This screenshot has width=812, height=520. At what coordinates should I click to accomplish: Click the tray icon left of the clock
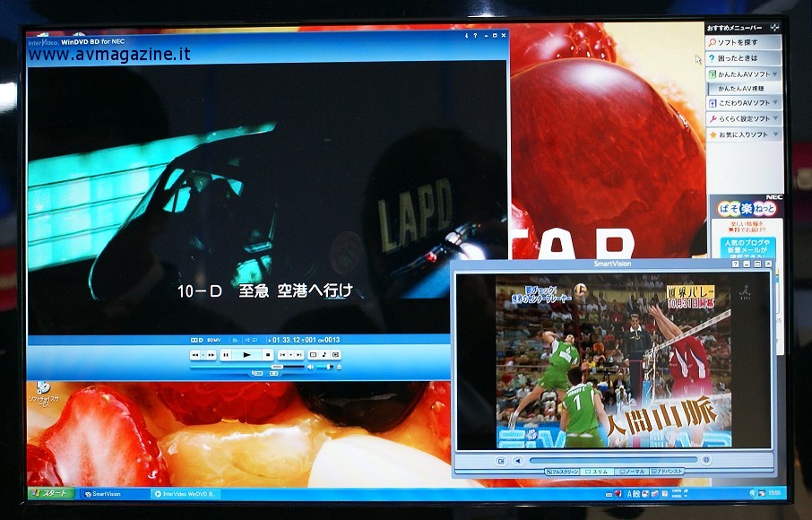pyautogui.click(x=763, y=493)
